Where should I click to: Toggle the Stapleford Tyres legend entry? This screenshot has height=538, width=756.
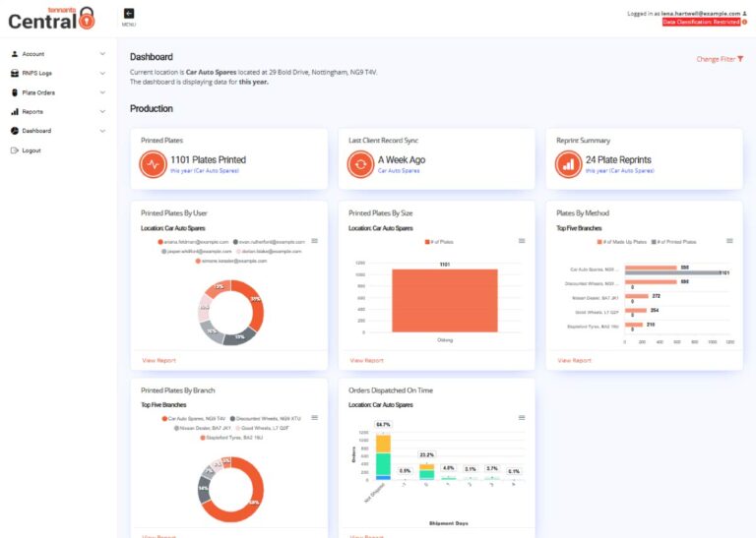[231, 438]
